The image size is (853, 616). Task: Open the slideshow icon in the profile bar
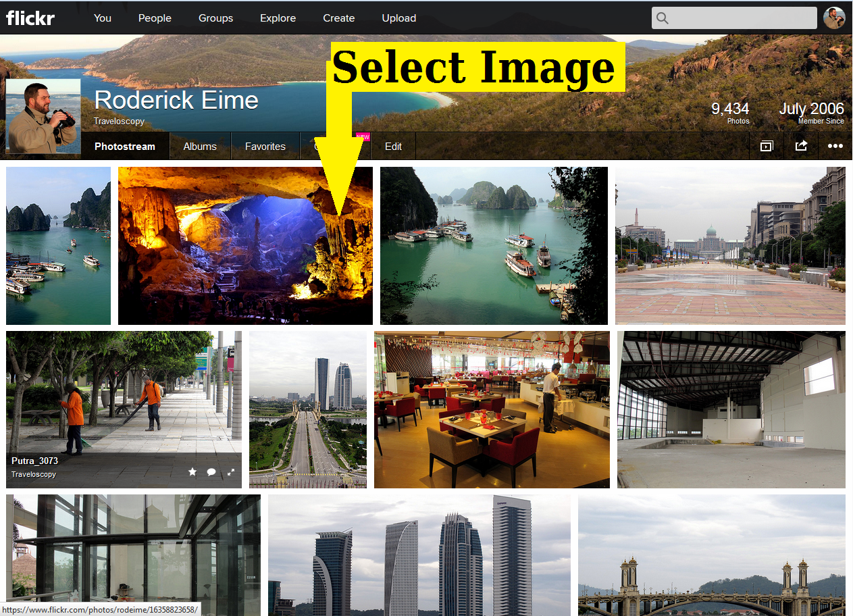click(x=767, y=146)
